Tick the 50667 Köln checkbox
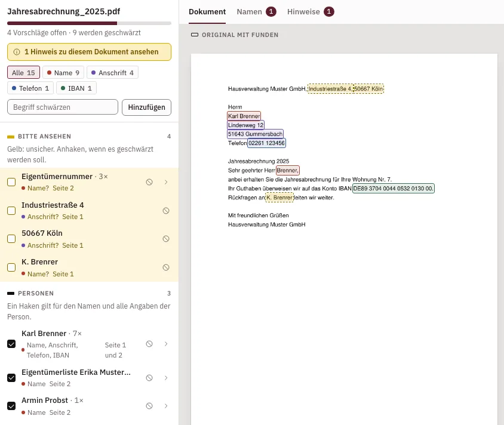The image size is (504, 425). (x=11, y=239)
